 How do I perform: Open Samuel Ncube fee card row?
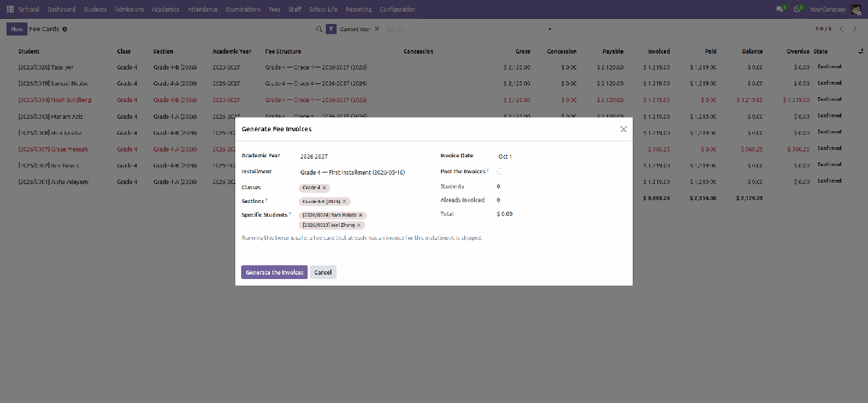[x=434, y=83]
